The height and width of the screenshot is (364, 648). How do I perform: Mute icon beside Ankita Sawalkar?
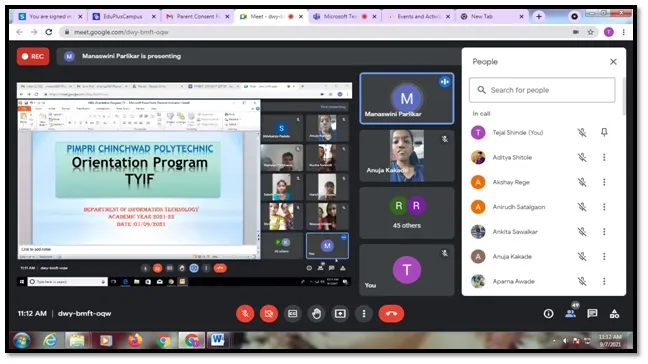(x=582, y=231)
